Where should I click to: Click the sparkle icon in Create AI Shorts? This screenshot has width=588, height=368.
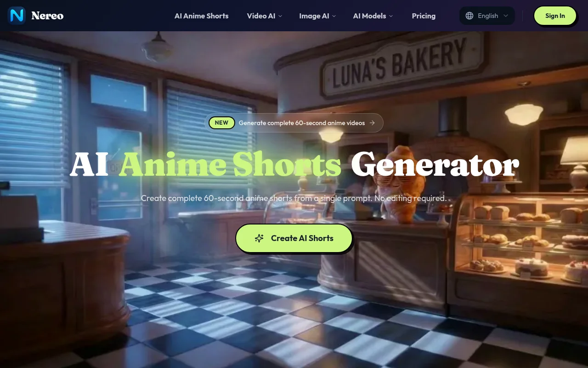[x=259, y=238]
